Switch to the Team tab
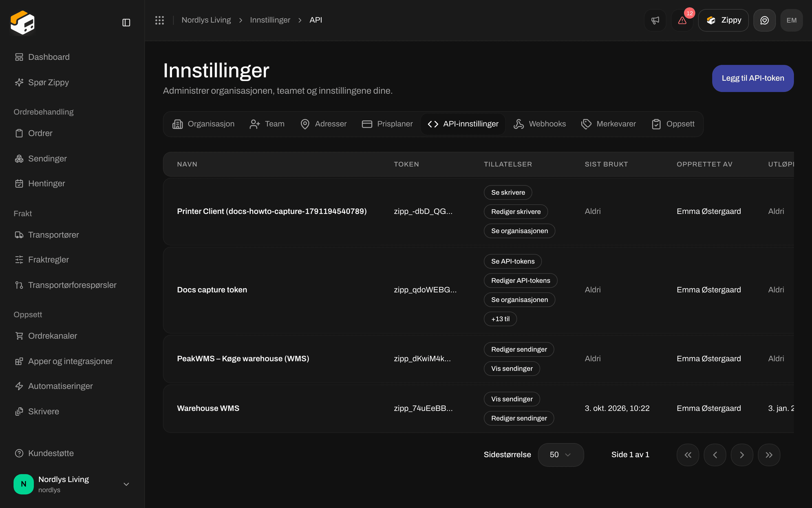 pyautogui.click(x=267, y=124)
